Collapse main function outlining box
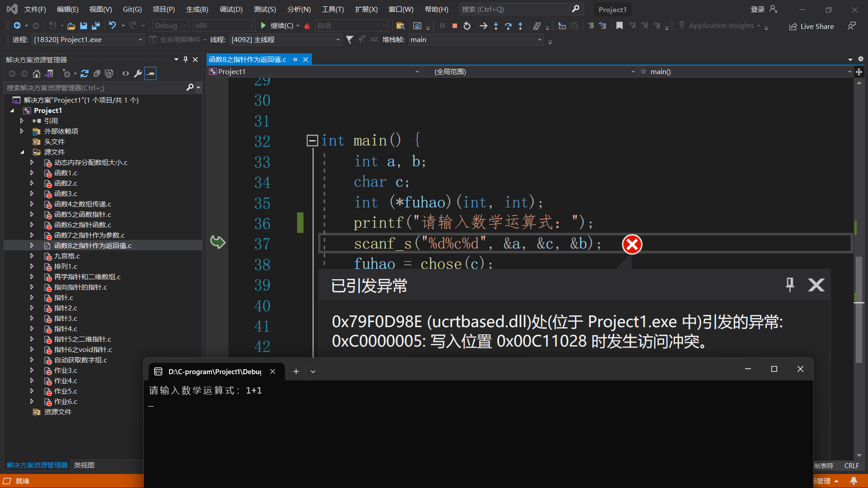The image size is (868, 488). coord(312,141)
